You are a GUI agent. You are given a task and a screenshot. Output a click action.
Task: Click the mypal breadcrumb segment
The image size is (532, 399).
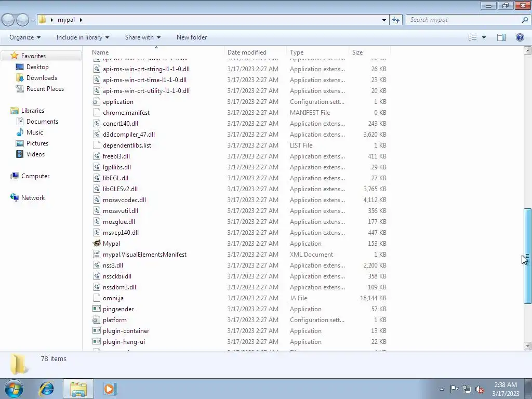coord(66,20)
